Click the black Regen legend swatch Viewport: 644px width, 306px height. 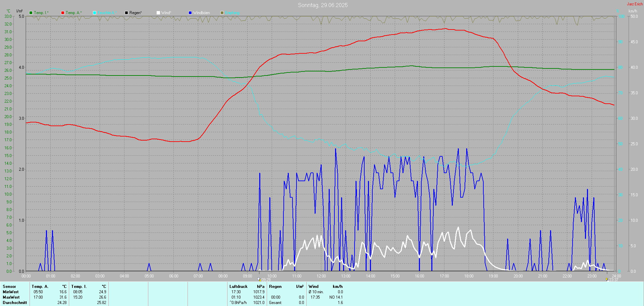pyautogui.click(x=126, y=13)
